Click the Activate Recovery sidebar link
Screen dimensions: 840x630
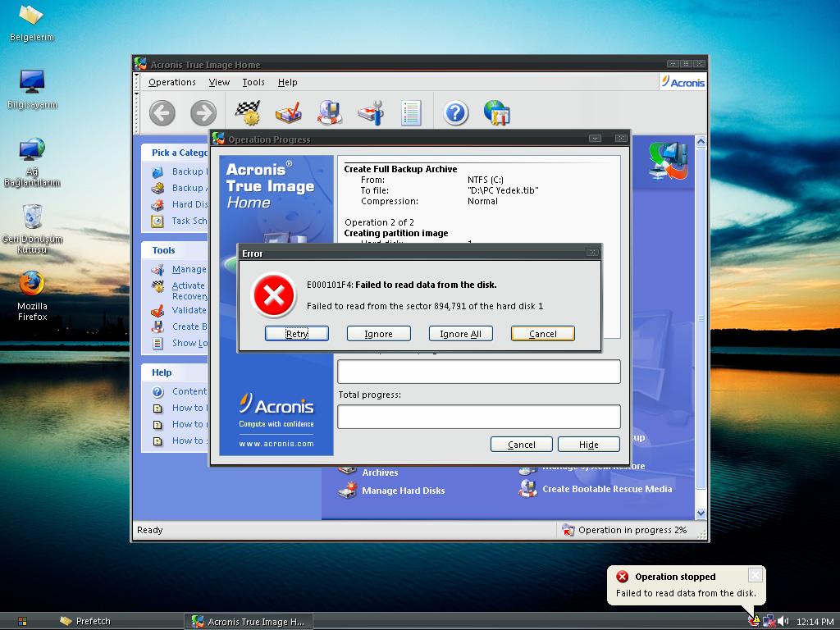point(189,291)
